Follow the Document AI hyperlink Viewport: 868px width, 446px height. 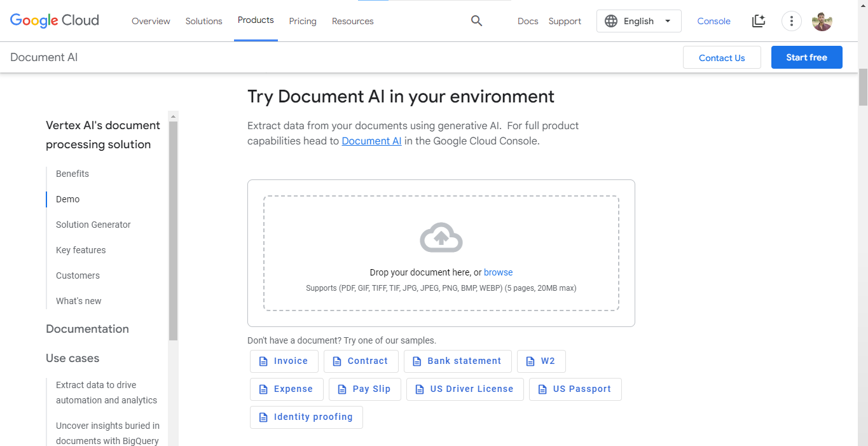(371, 141)
